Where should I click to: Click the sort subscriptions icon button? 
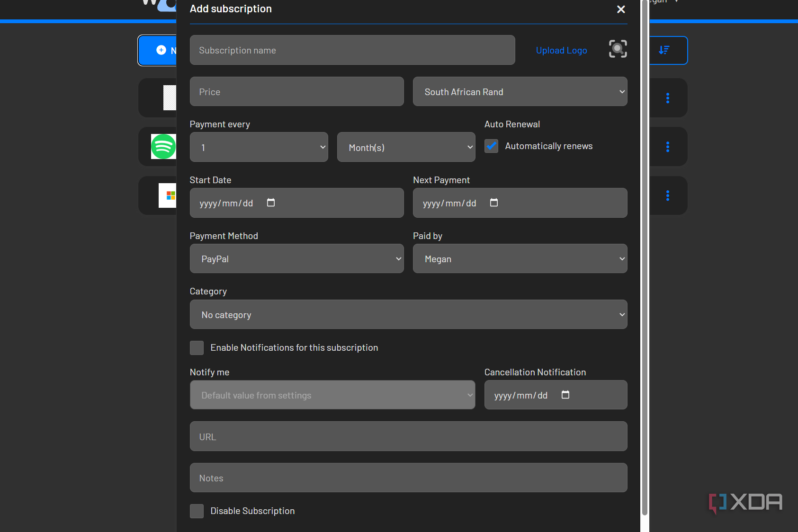pos(668,50)
